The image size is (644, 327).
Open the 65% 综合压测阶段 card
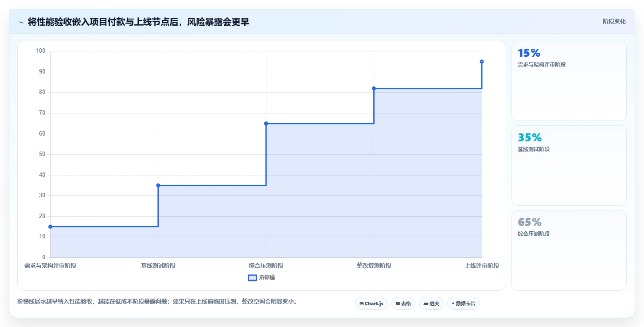point(569,250)
